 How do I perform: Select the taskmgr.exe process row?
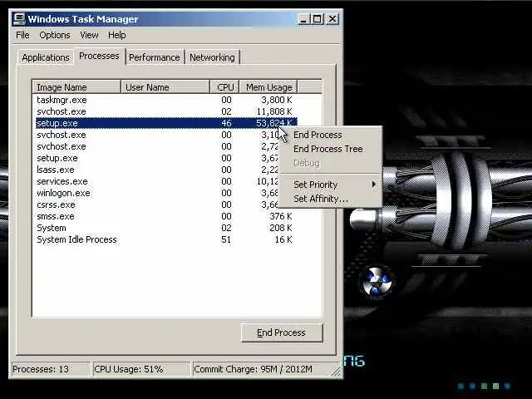tap(166, 100)
